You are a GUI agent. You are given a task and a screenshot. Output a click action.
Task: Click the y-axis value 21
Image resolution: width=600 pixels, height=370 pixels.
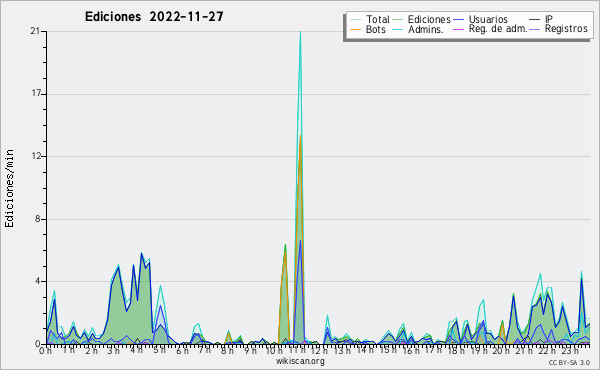(36, 31)
